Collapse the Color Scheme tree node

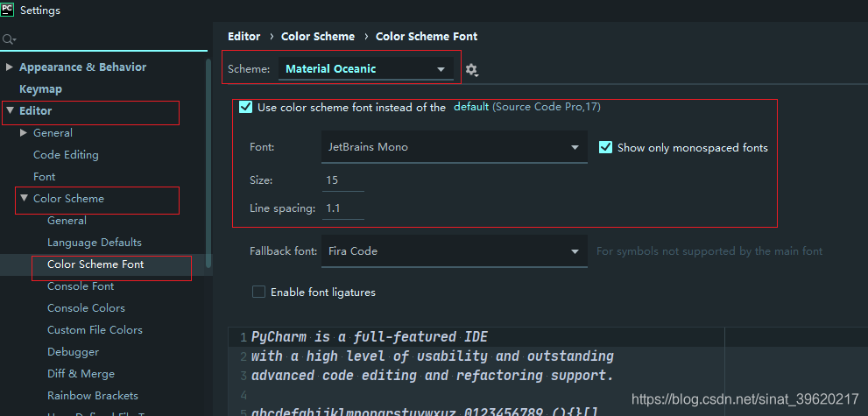(x=24, y=197)
